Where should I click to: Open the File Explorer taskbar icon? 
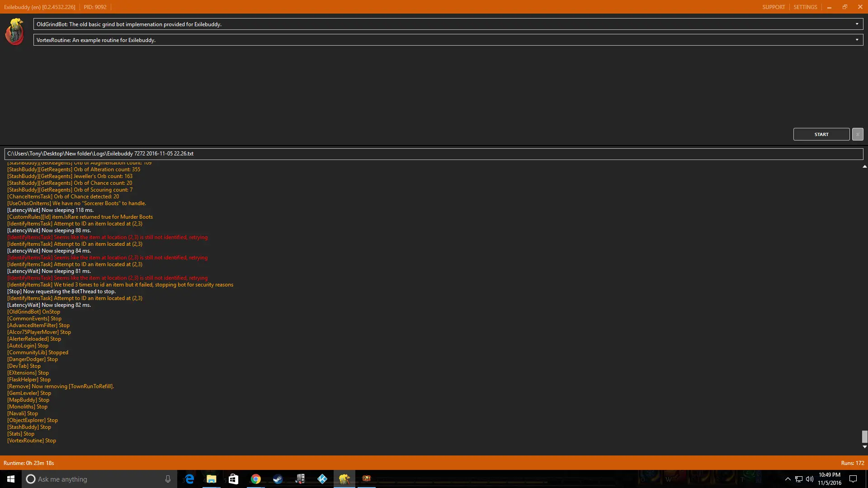coord(212,479)
